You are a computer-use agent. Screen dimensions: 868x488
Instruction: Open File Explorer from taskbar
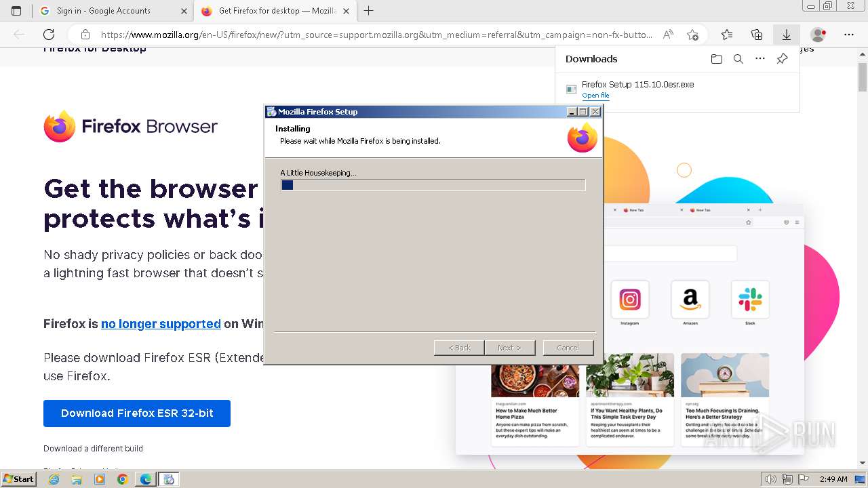point(77,479)
